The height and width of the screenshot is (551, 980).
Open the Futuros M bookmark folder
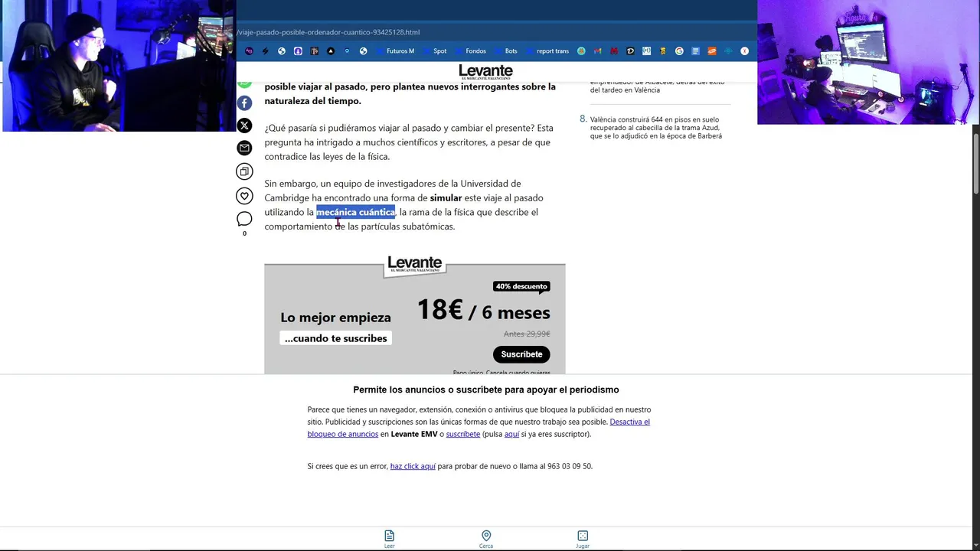click(395, 51)
